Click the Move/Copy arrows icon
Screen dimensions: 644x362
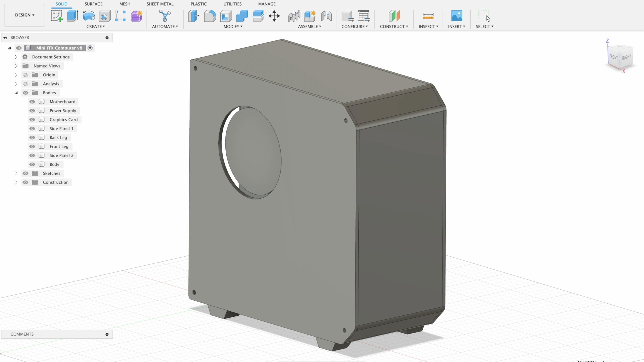pyautogui.click(x=274, y=16)
